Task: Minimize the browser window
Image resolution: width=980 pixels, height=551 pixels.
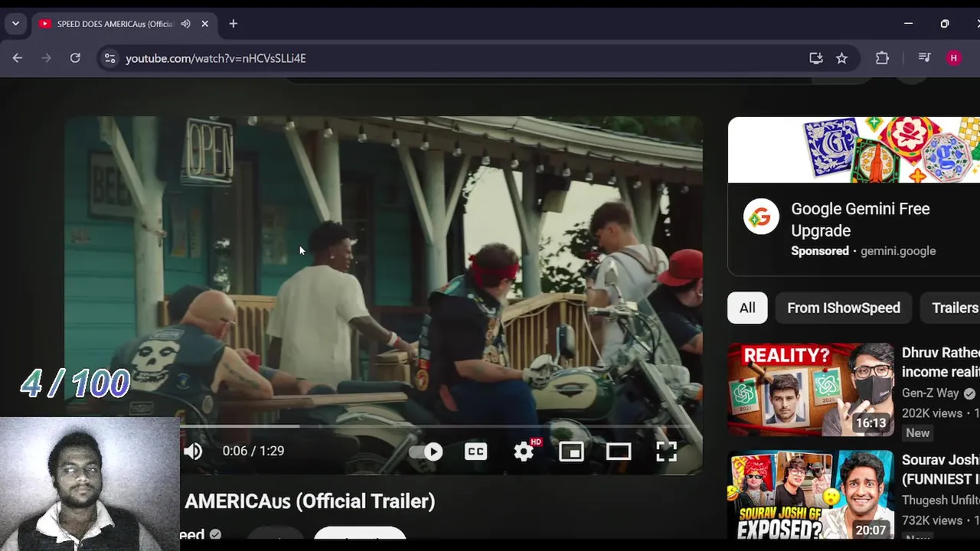Action: tap(909, 24)
